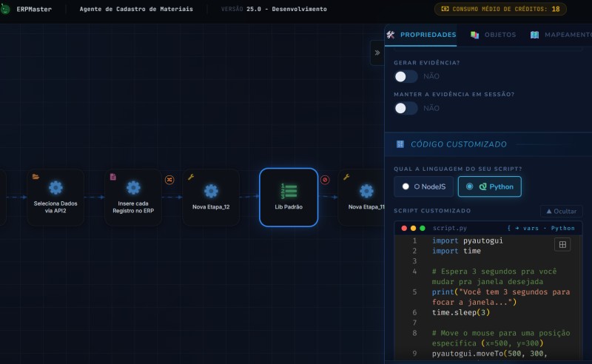Image resolution: width=592 pixels, height=364 pixels.
Task: Open the Mapeamento tab
Action: 561,35
